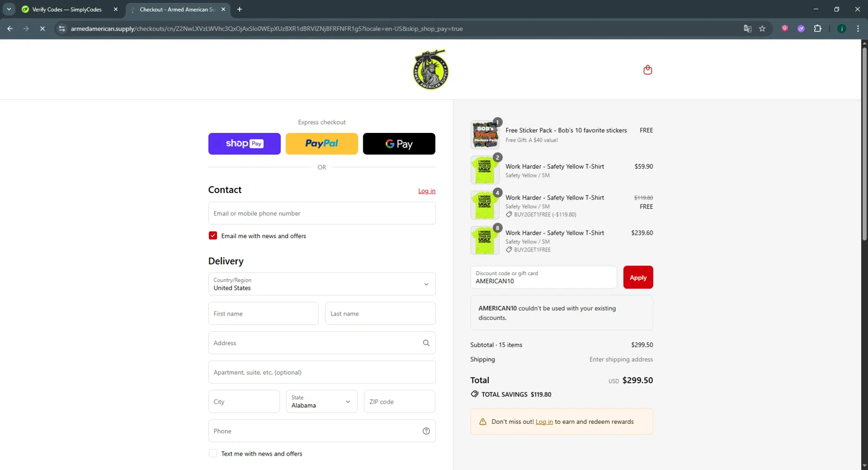The image size is (868, 470).
Task: Focus the Email or mobile phone field
Action: click(322, 213)
